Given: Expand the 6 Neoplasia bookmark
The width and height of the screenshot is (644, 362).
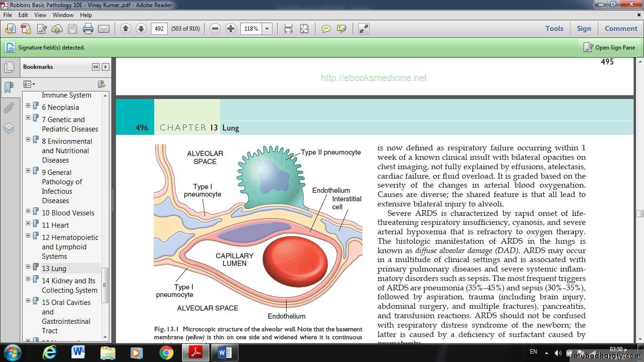Looking at the screenshot, I should (28, 106).
